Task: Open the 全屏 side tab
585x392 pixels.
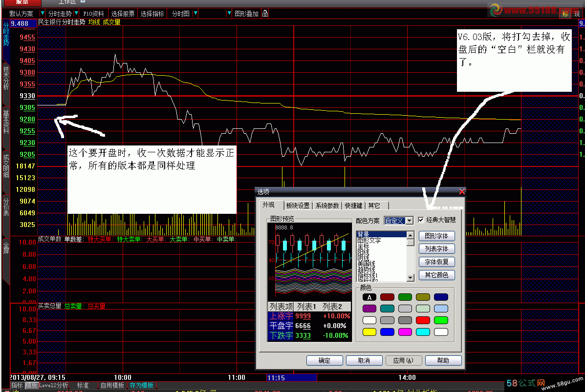Action: point(6,248)
